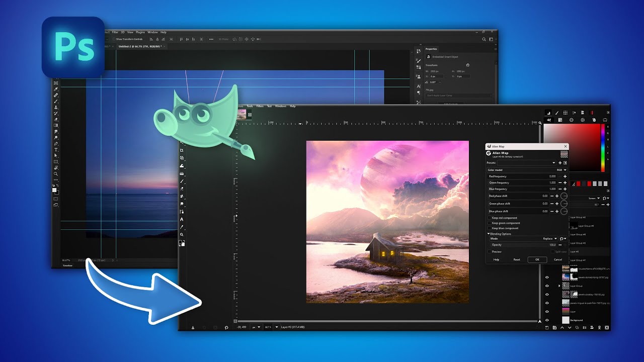
Task: Pick a hue on GIMP rainbow strip
Action: click(x=603, y=148)
